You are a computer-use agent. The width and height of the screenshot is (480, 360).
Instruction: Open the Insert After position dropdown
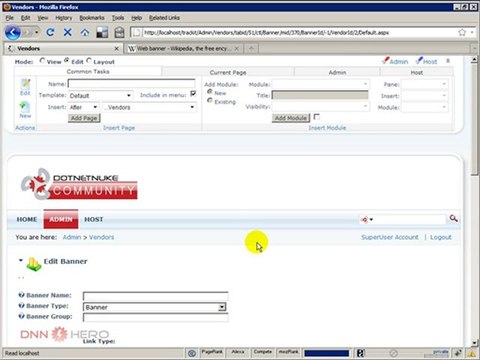coord(83,107)
